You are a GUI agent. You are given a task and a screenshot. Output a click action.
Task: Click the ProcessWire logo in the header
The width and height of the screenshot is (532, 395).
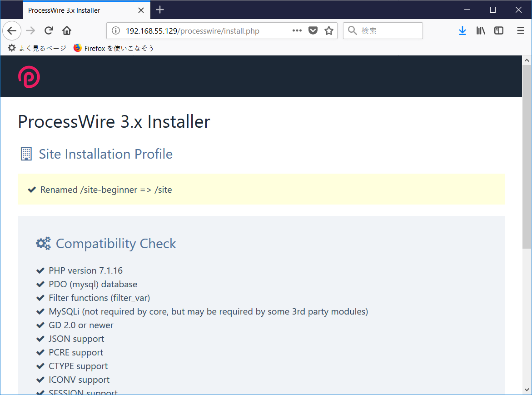(x=29, y=76)
